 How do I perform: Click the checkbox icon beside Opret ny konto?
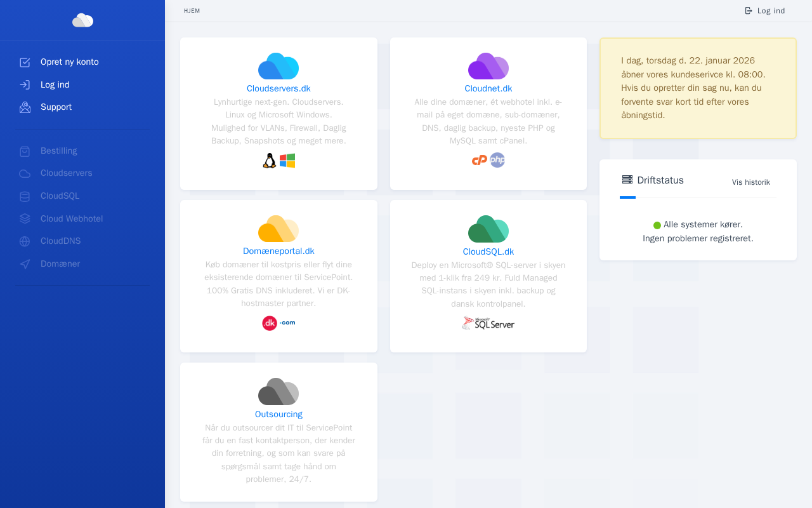pyautogui.click(x=25, y=62)
